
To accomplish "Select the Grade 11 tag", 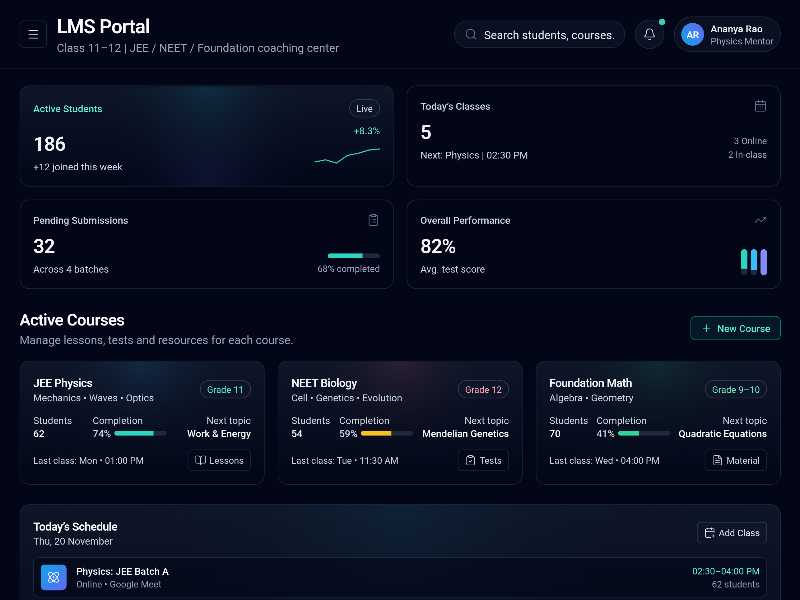I will tap(225, 390).
